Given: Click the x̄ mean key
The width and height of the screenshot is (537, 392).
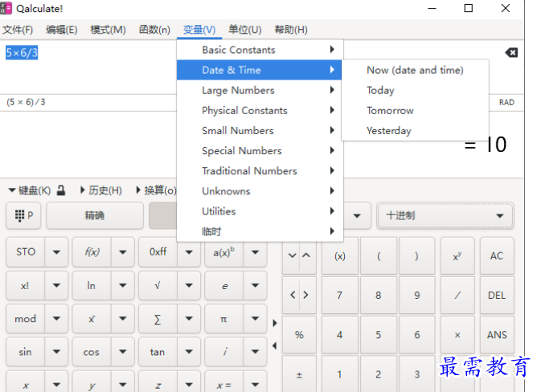Looking at the screenshot, I should (92, 319).
